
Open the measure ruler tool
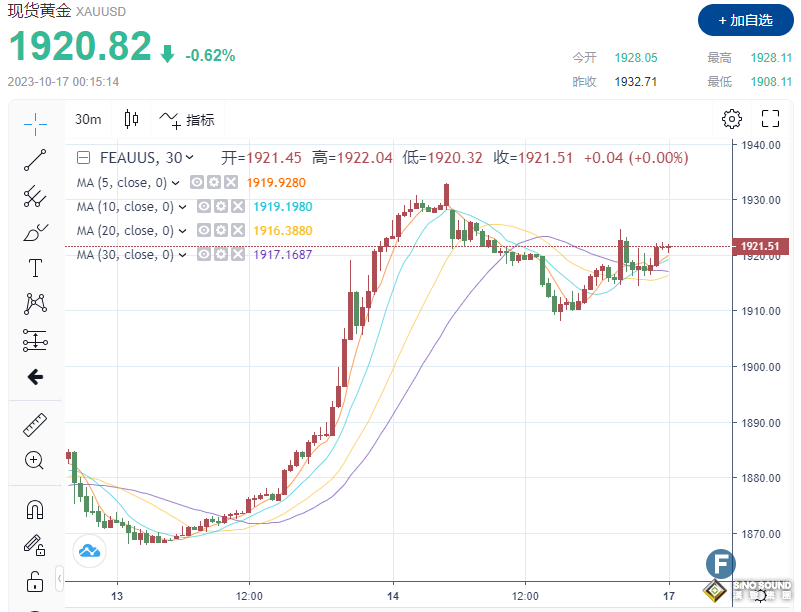34,424
